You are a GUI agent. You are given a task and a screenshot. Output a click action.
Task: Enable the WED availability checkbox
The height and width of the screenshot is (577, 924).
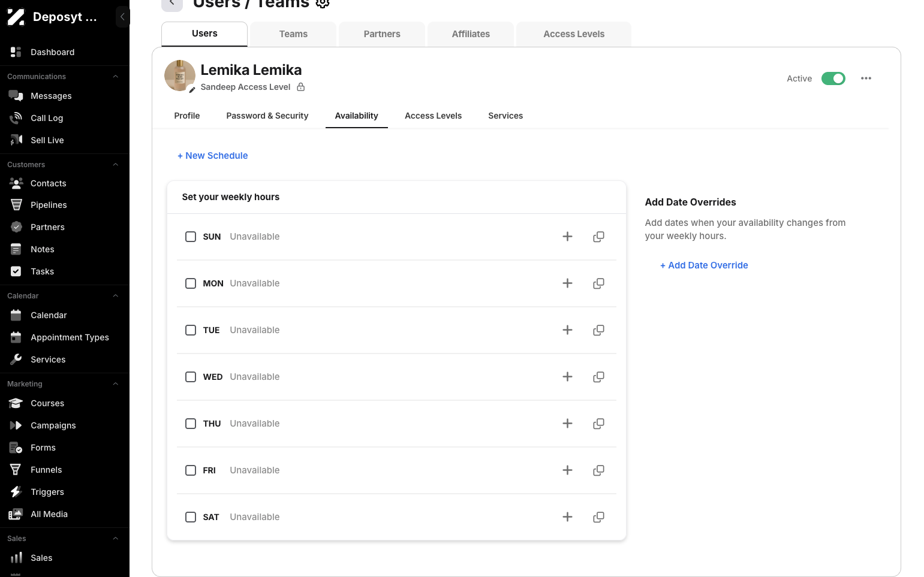pos(191,377)
